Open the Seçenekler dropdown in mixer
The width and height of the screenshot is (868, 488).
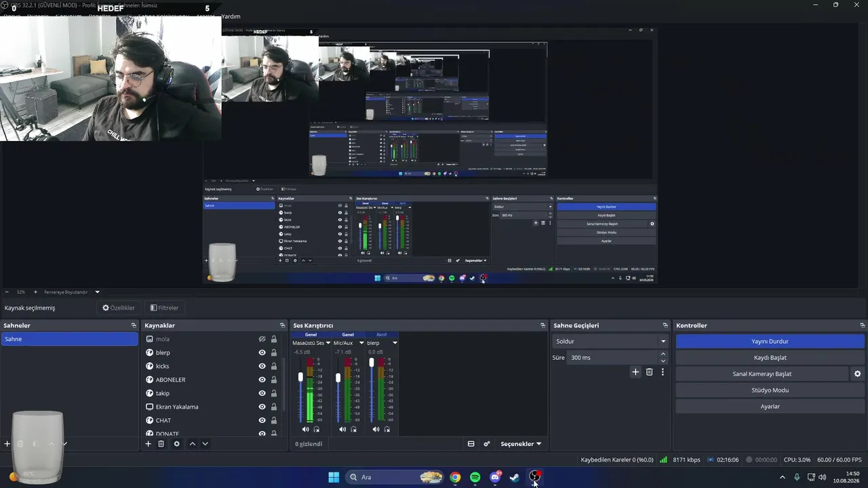[521, 444]
